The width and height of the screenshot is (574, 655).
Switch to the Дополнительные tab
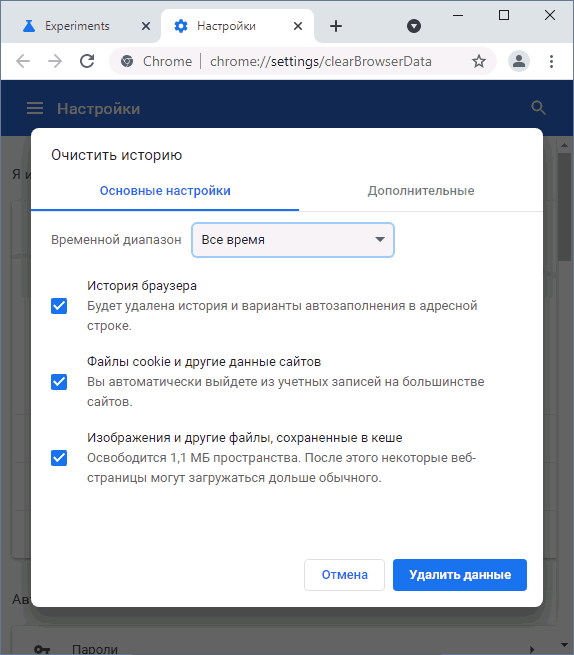(x=421, y=191)
